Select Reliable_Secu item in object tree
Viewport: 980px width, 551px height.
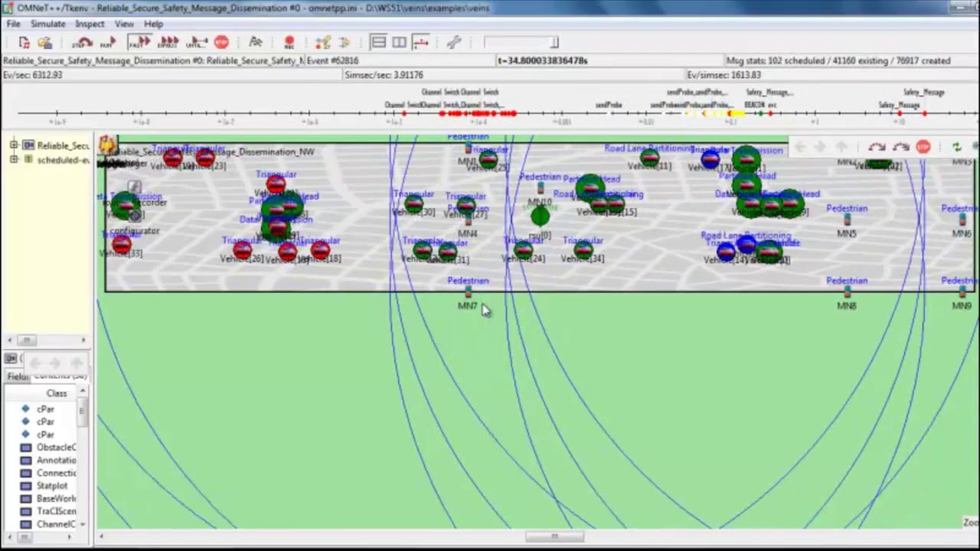coord(63,145)
